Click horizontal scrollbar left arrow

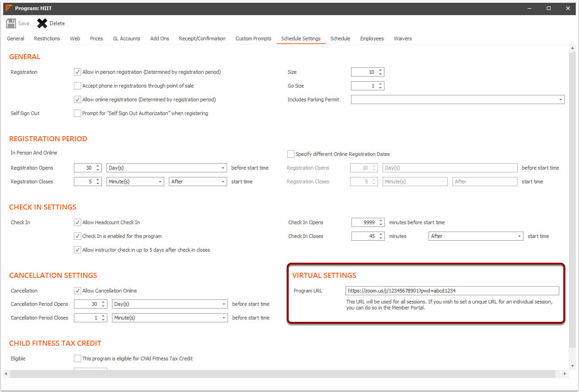pyautogui.click(x=6, y=374)
